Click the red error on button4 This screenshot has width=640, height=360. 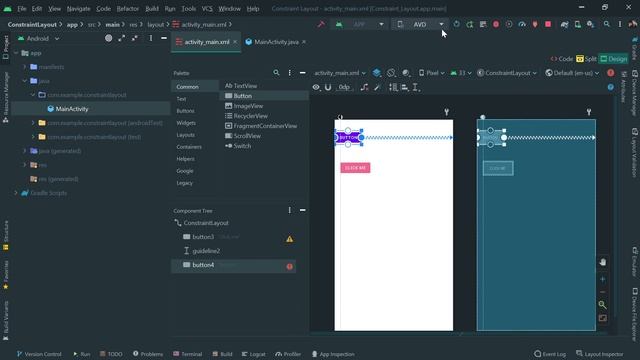pos(289,267)
